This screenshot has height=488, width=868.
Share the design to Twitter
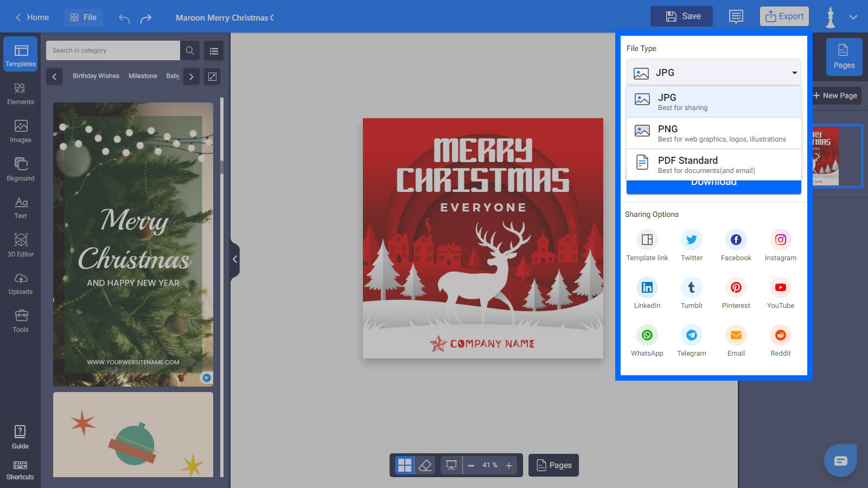691,240
